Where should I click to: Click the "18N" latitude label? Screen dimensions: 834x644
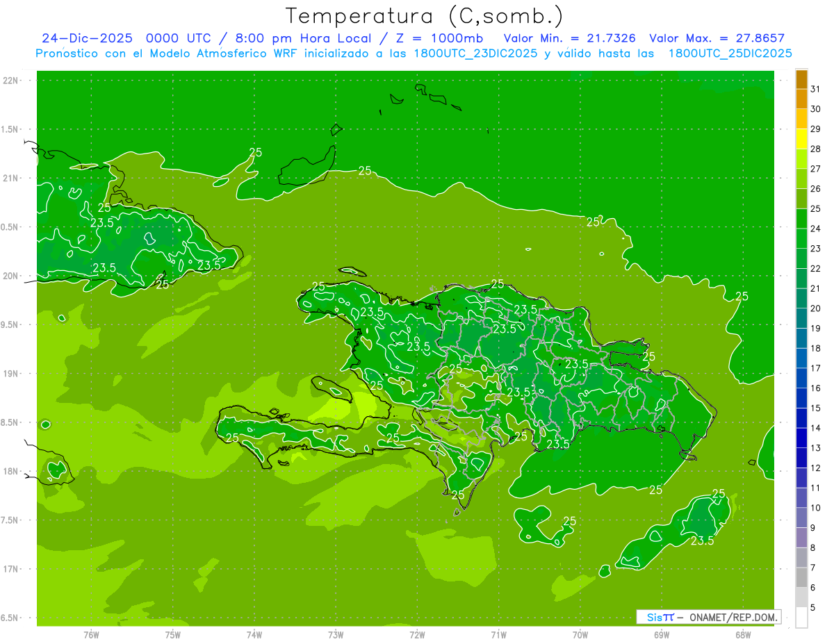(10, 471)
